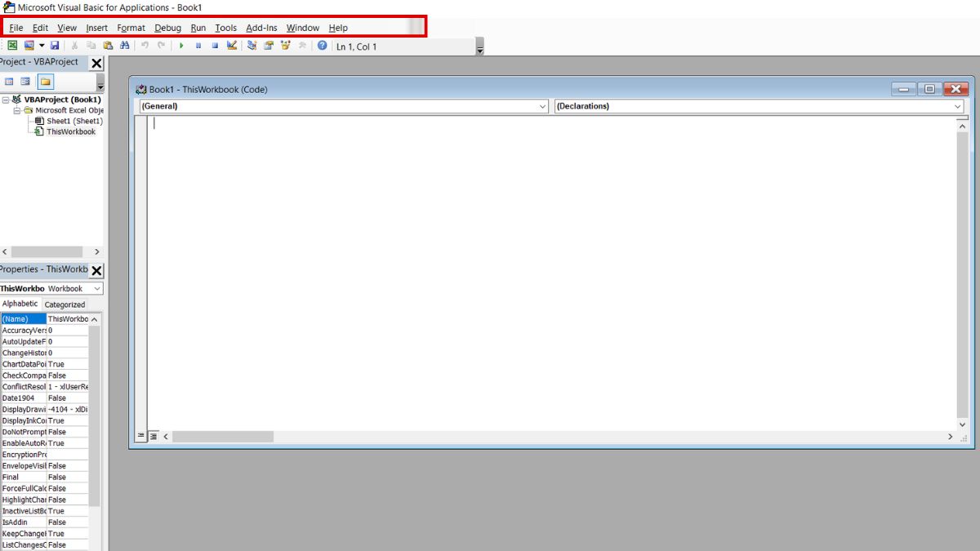The width and height of the screenshot is (980, 551).
Task: Open the Project panel toolbar overflow arrow
Action: 100,84
